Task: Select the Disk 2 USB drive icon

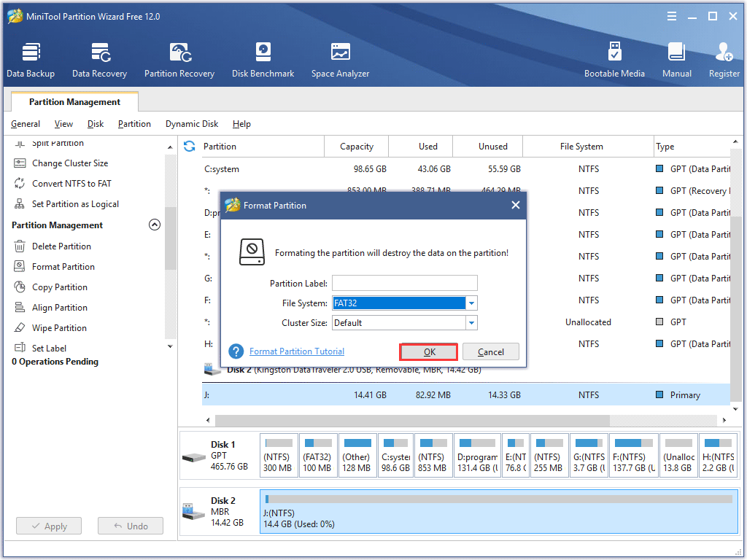Action: point(194,511)
